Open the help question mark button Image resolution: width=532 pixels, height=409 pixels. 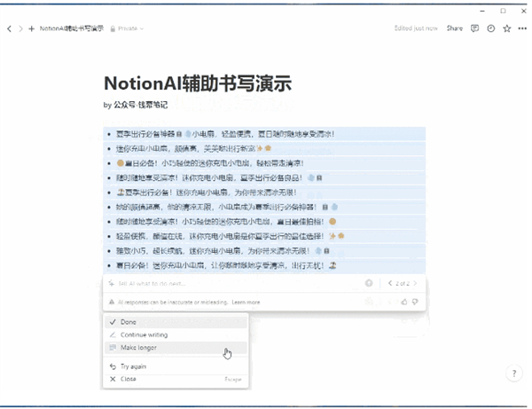click(x=513, y=374)
